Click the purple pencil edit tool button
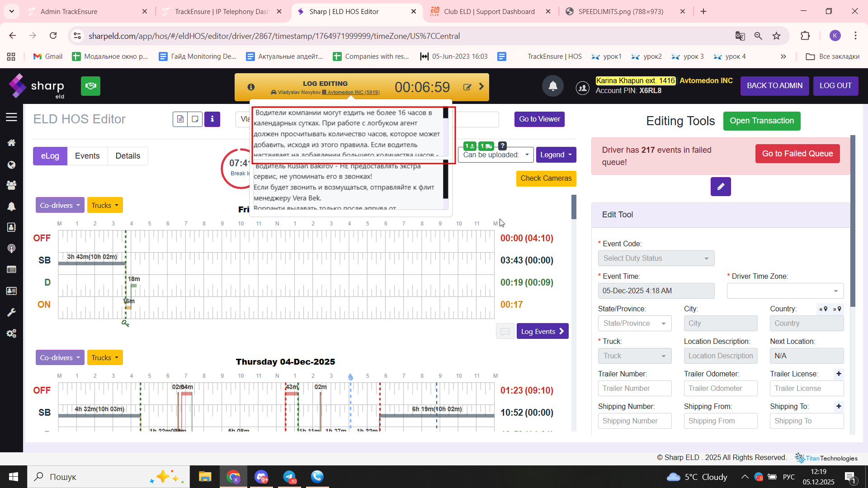The image size is (868, 488). 720,187
